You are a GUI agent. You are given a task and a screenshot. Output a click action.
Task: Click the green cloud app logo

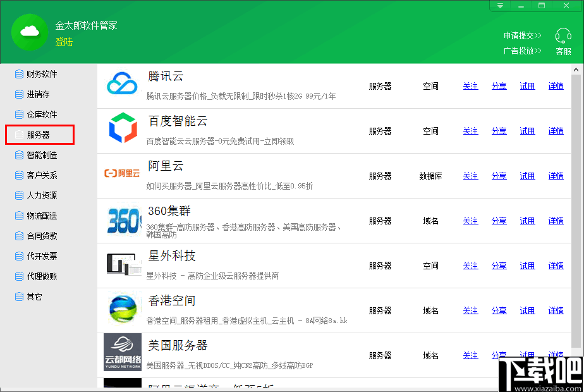pos(30,32)
